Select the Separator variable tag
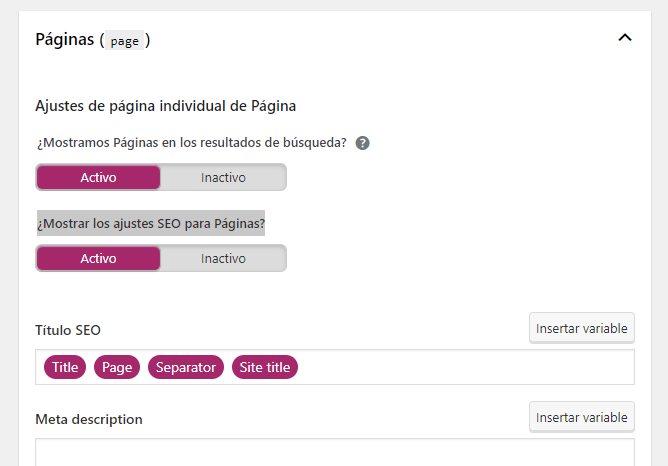The width and height of the screenshot is (668, 466). coord(186,367)
